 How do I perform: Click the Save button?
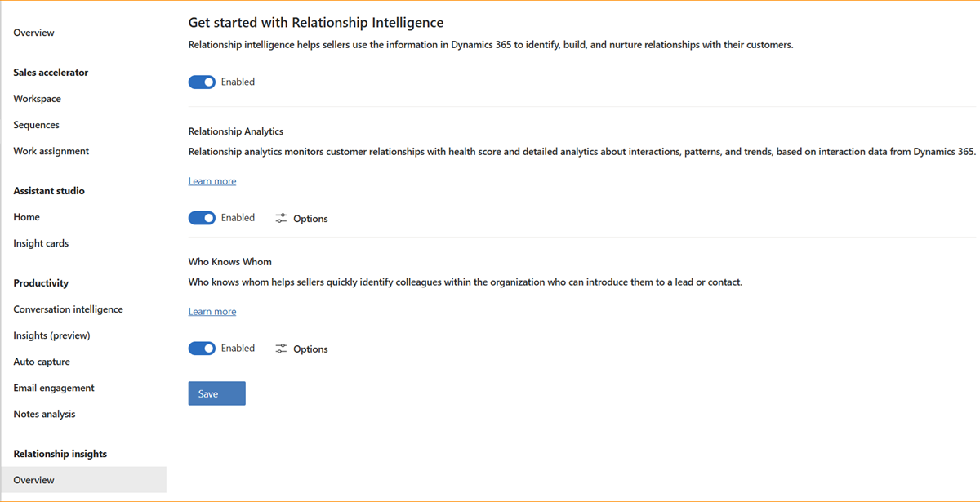coord(216,393)
